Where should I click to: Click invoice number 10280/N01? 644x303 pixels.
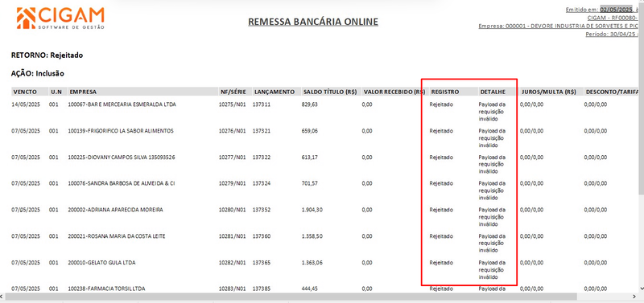click(x=232, y=210)
